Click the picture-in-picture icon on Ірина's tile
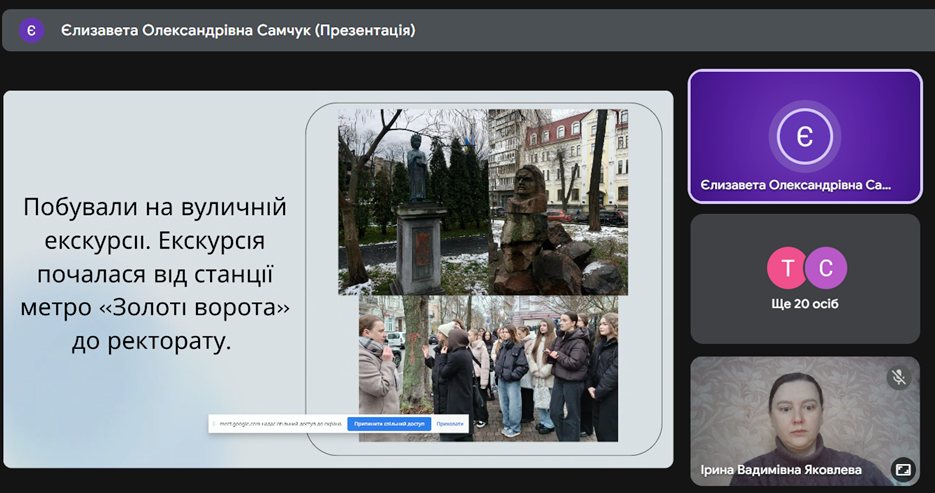The width and height of the screenshot is (935, 493). pyautogui.click(x=903, y=469)
